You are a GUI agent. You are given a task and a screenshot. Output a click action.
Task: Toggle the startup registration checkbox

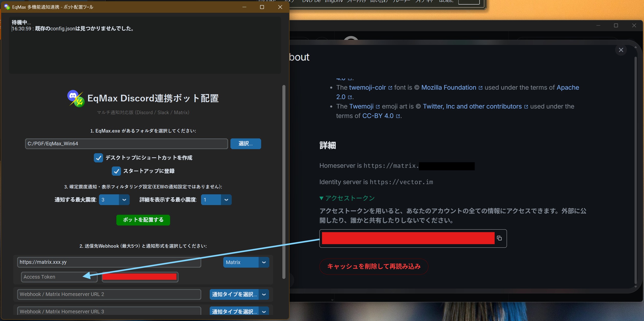click(x=116, y=171)
